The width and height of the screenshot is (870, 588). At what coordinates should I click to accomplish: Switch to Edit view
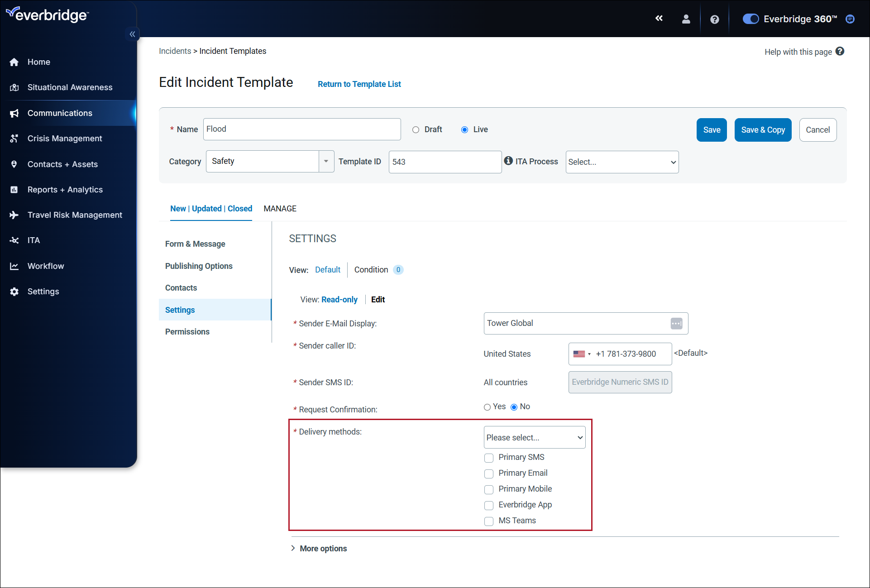[x=378, y=300]
